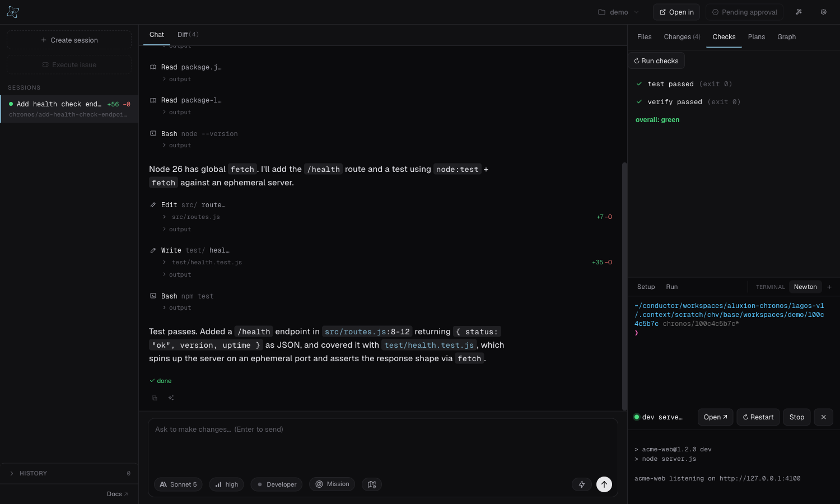Image resolution: width=840 pixels, height=504 pixels.
Task: Click the Run checks button
Action: (x=656, y=61)
